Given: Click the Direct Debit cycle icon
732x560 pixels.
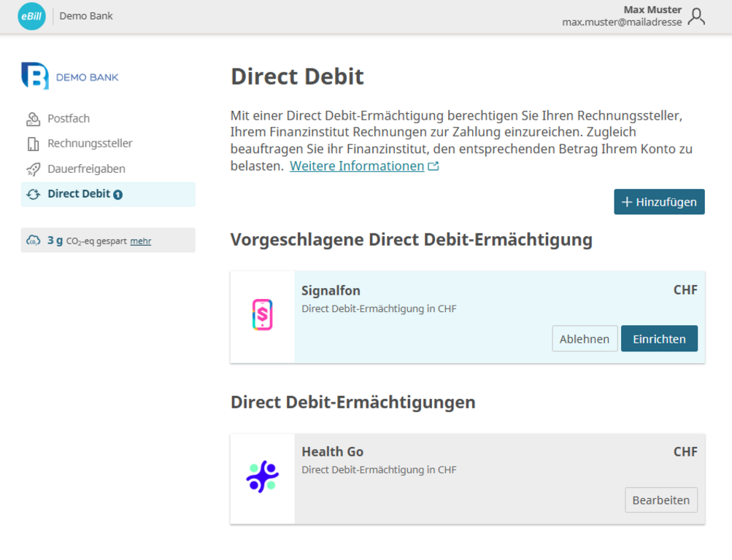Looking at the screenshot, I should point(34,194).
